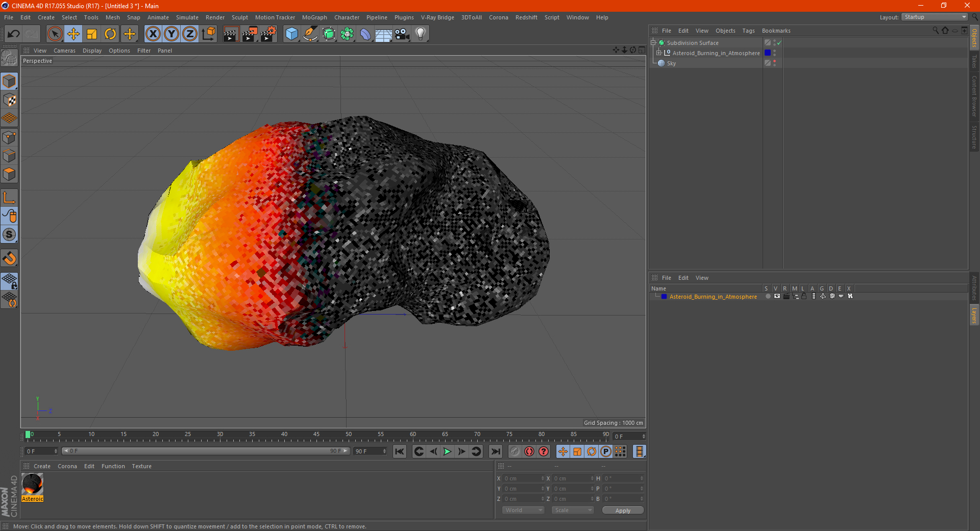Click the Apply button
Viewport: 980px width, 531px height.
623,511
